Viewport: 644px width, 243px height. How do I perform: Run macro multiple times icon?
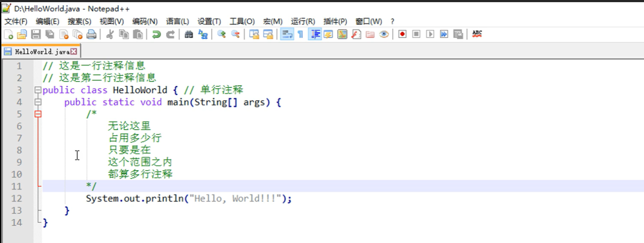coord(444,34)
